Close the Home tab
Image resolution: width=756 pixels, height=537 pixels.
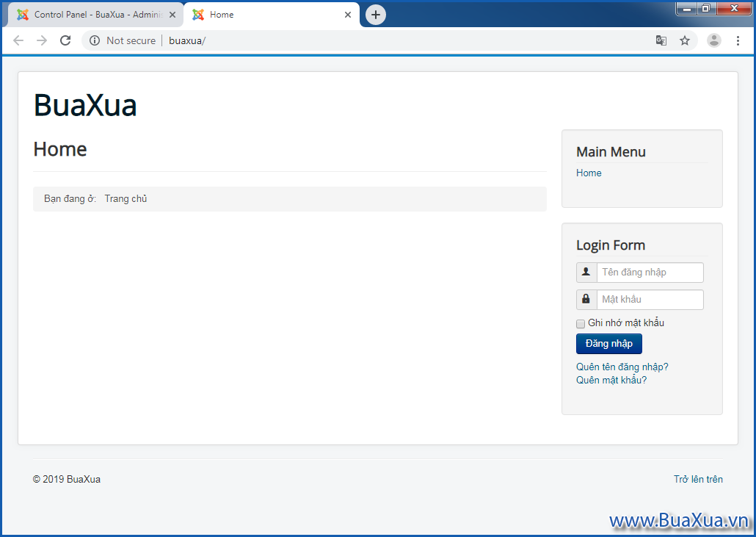point(348,15)
